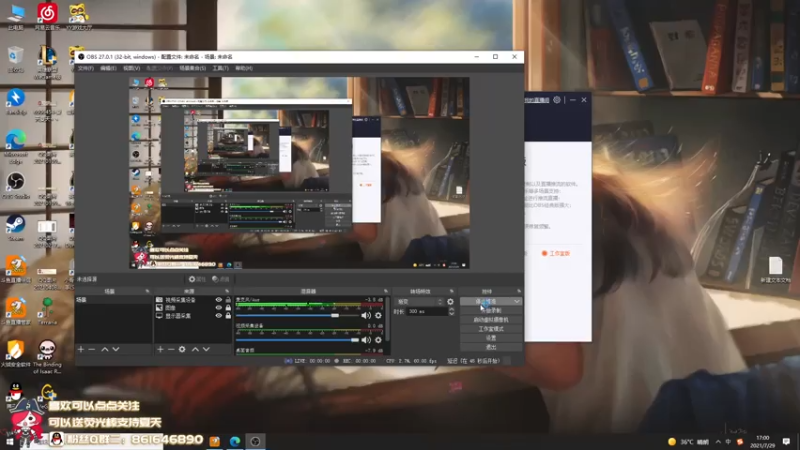
Task: Open the Windows Start menu
Action: [x=9, y=441]
